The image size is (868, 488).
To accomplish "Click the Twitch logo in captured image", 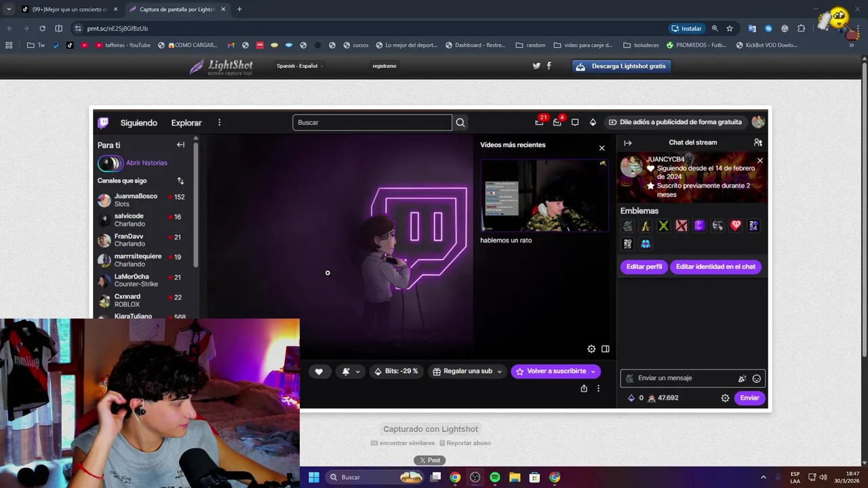I will pos(103,123).
